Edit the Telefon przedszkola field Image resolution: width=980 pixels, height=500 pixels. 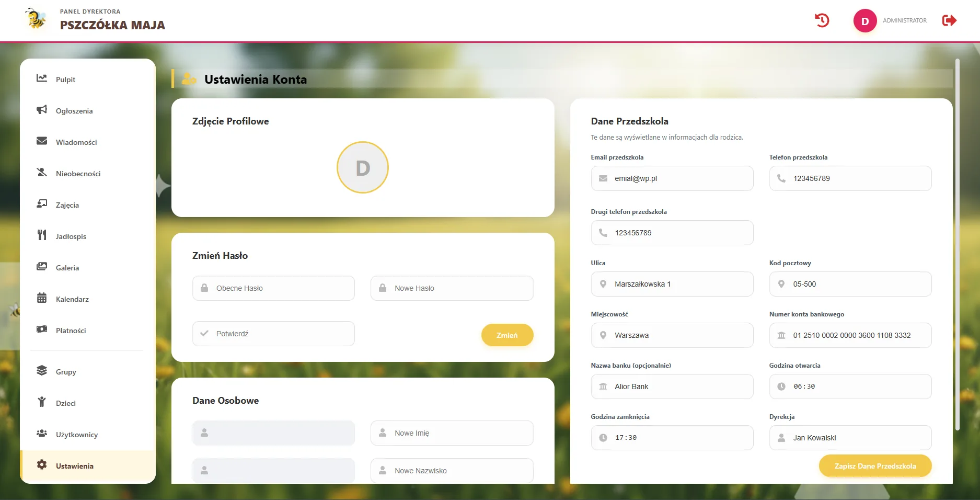(850, 178)
